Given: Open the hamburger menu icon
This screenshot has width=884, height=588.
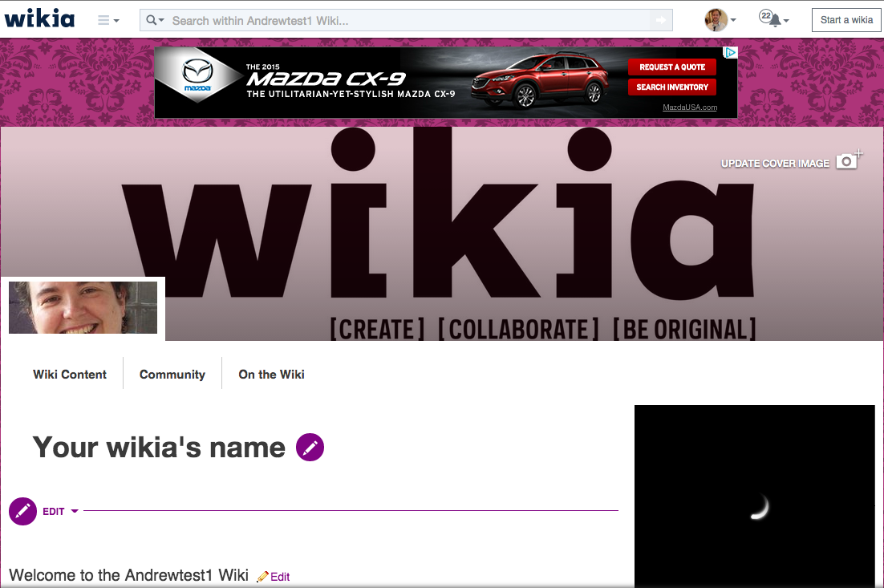Looking at the screenshot, I should click(103, 20).
